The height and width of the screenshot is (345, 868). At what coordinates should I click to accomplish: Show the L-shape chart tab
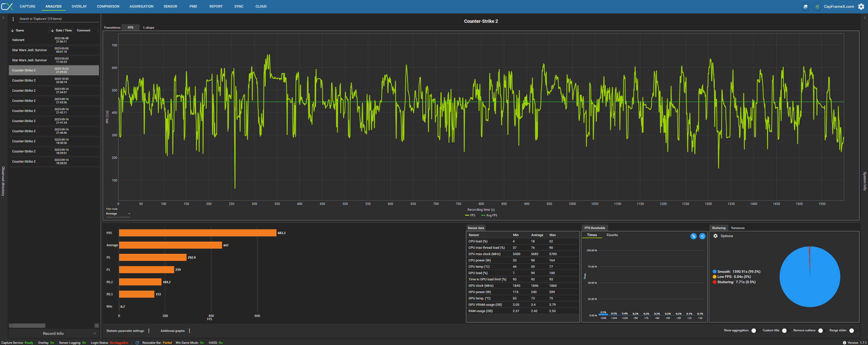pyautogui.click(x=149, y=28)
